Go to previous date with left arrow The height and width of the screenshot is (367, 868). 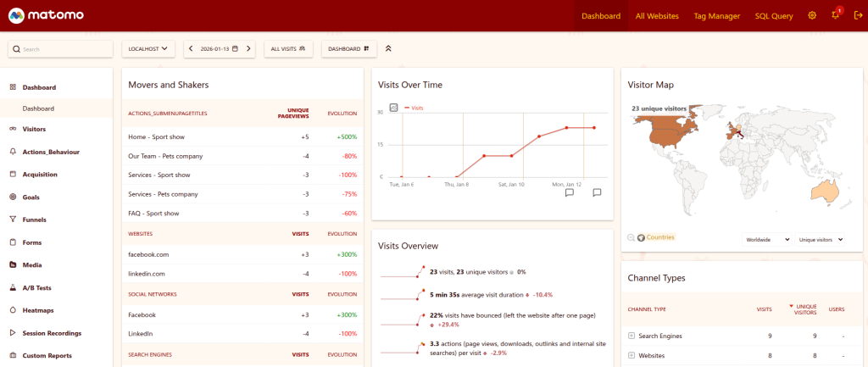tap(192, 49)
